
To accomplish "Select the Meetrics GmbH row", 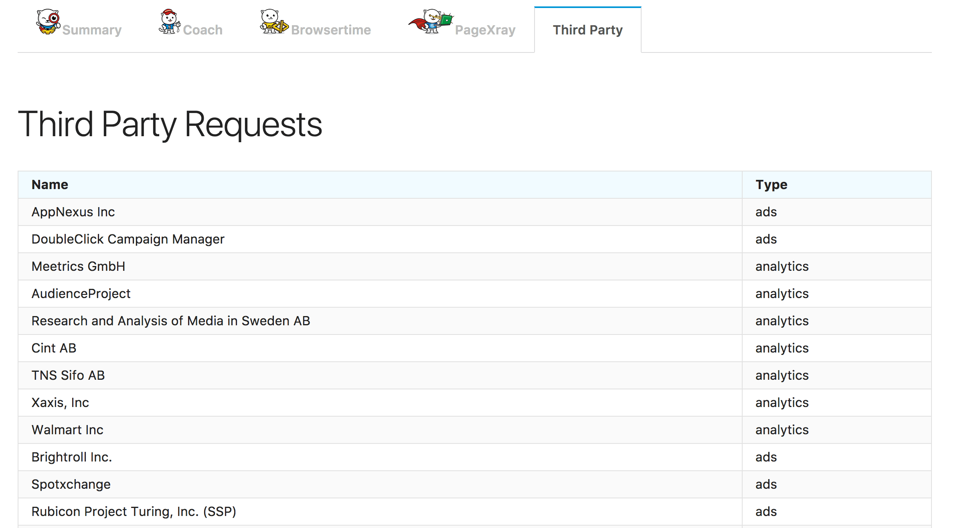I will 78,266.
